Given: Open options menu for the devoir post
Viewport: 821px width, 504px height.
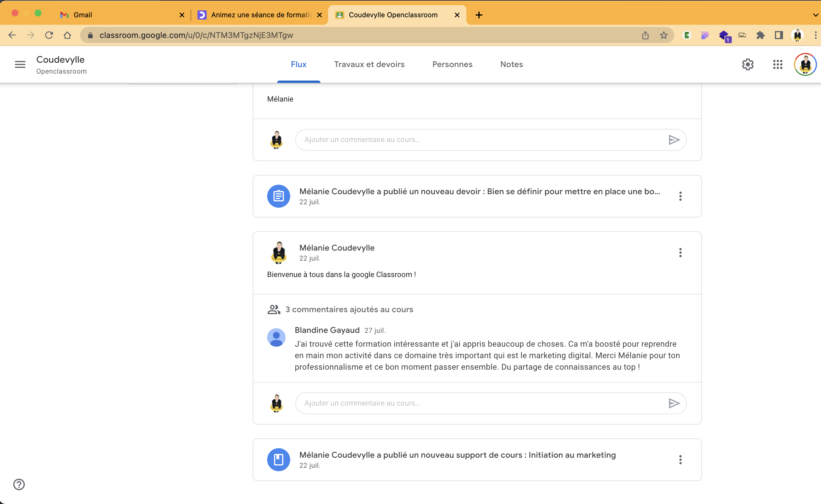Looking at the screenshot, I should 680,196.
